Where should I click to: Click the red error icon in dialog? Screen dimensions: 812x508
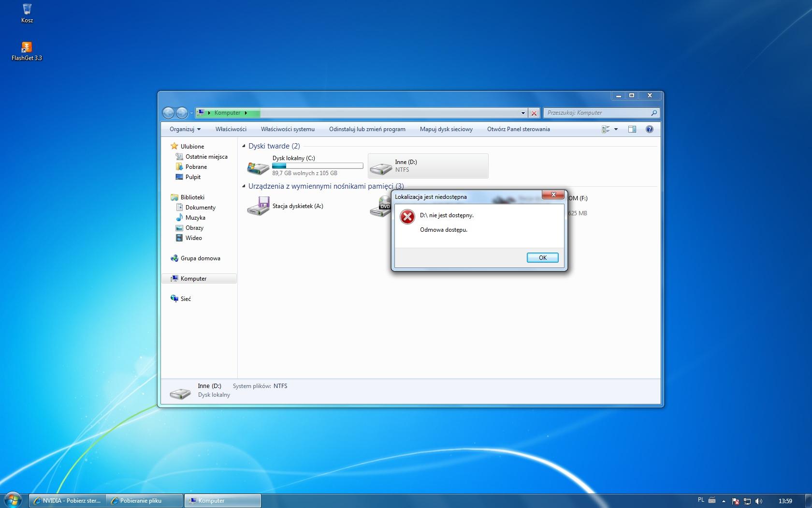coord(407,217)
